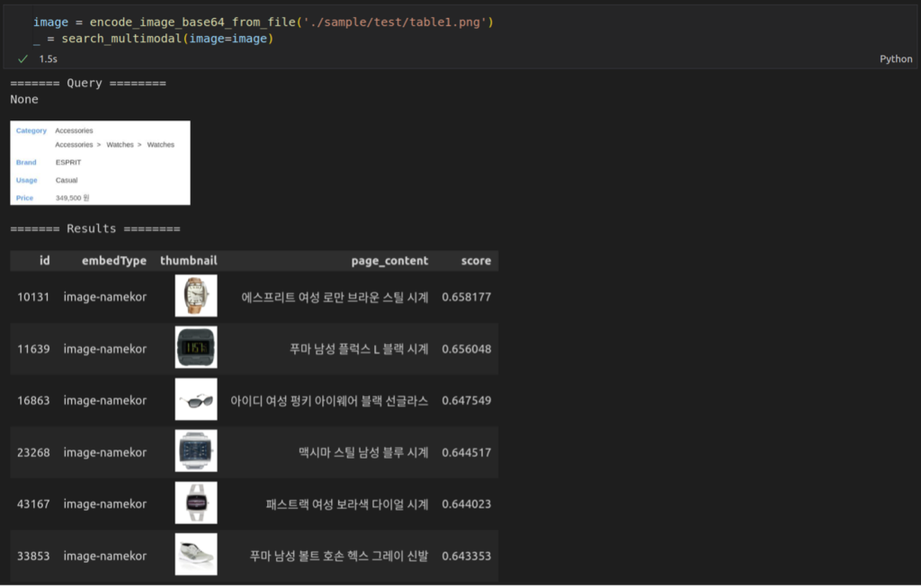The image size is (921, 588).
Task: Click the embedType column header
Action: (114, 260)
